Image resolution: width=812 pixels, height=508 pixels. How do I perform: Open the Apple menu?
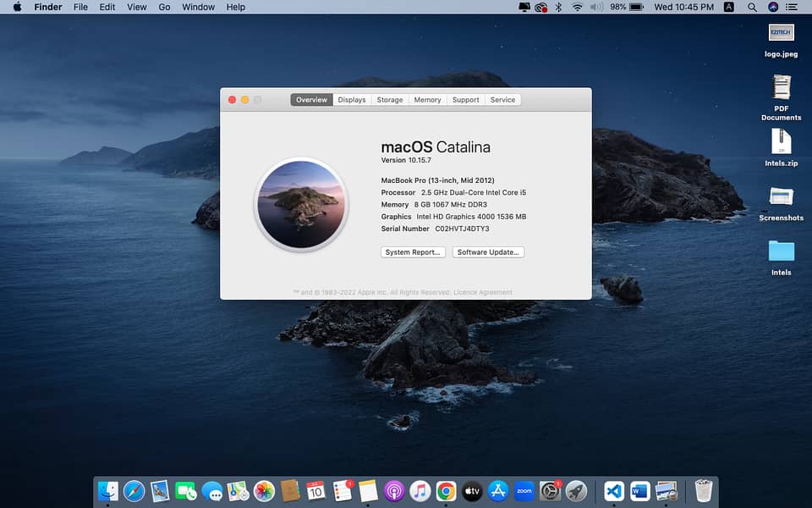(17, 7)
